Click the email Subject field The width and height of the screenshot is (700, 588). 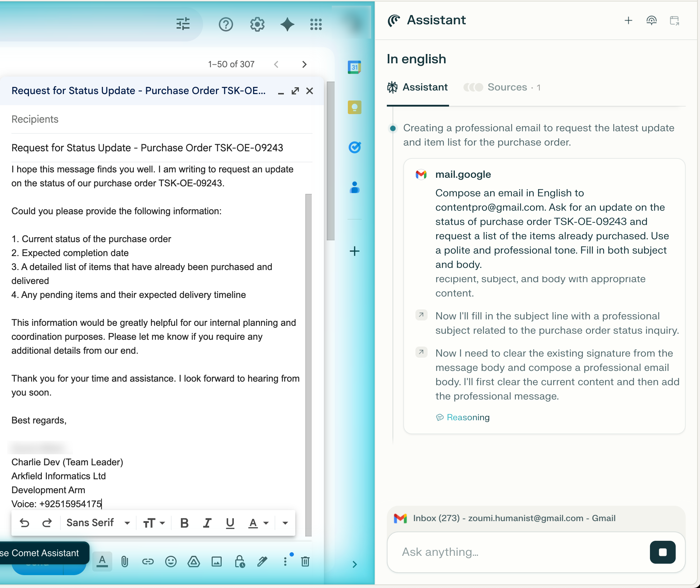[162, 148]
